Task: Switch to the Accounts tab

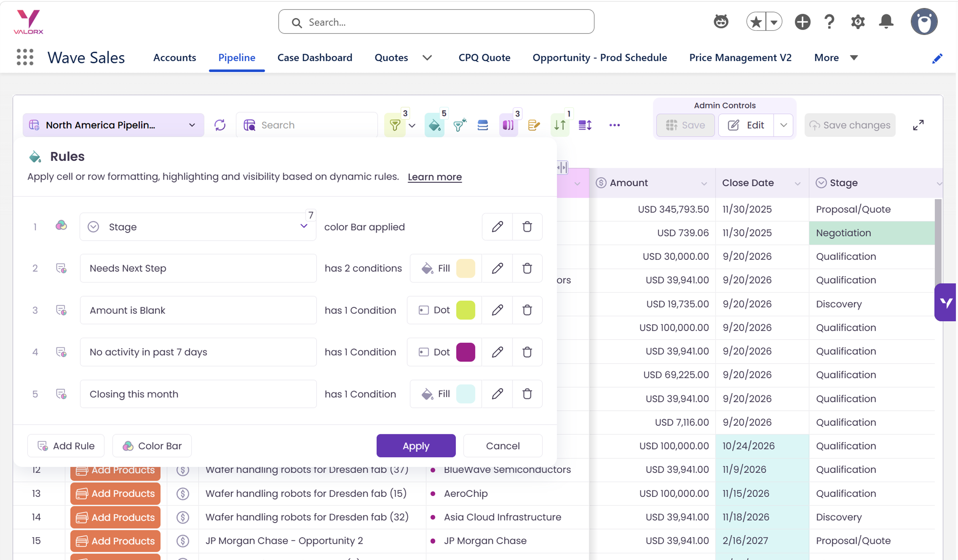Action: click(174, 58)
